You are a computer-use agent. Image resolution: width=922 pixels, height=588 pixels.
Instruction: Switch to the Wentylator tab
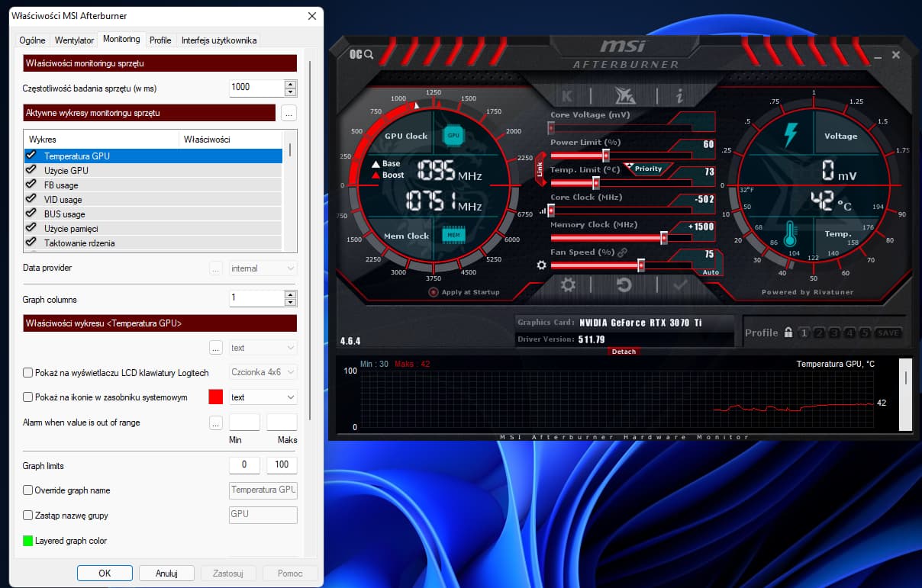click(75, 40)
